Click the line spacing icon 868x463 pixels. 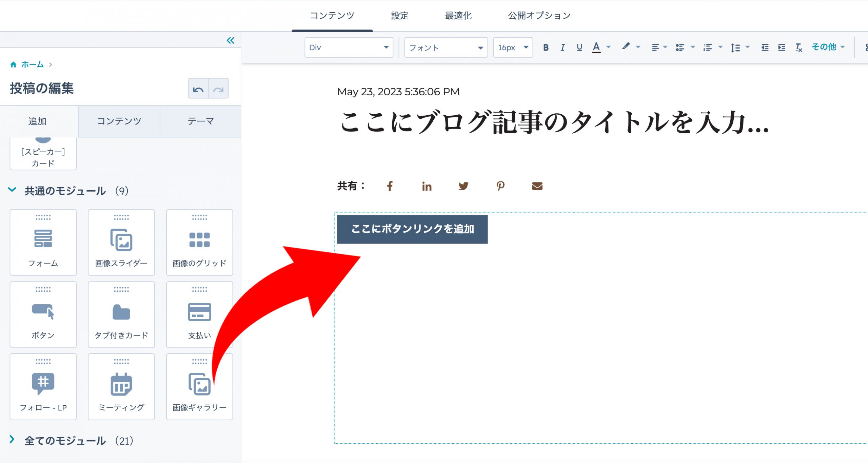point(735,47)
